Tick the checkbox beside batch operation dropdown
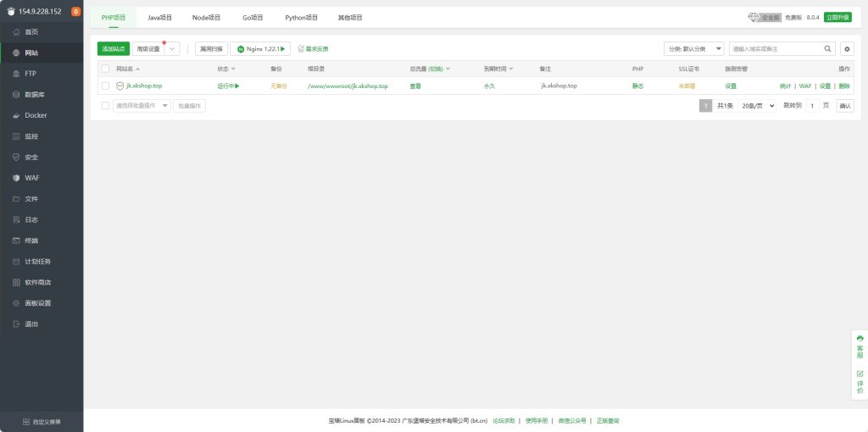 point(106,106)
